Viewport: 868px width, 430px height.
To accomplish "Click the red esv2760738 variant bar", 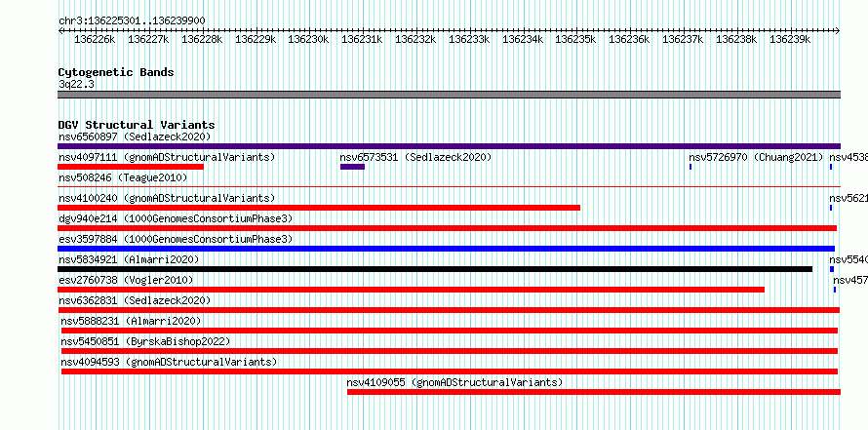I will pyautogui.click(x=411, y=290).
